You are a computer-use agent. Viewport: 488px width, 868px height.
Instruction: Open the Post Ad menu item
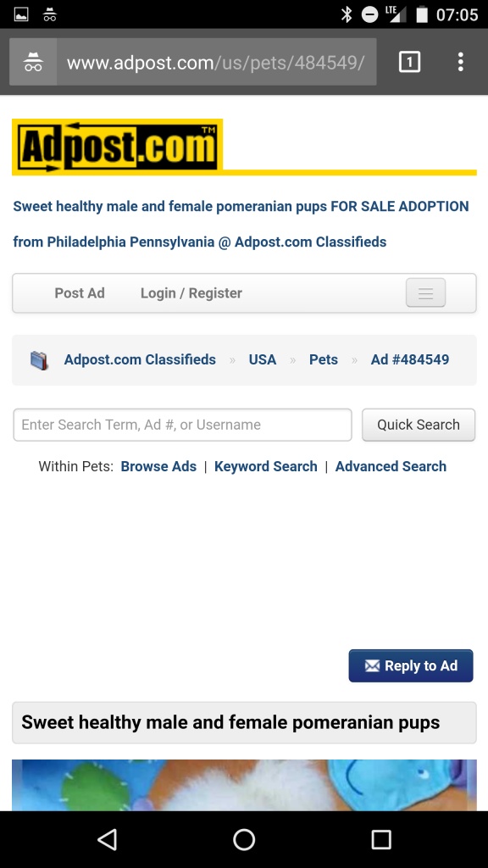pyautogui.click(x=80, y=292)
